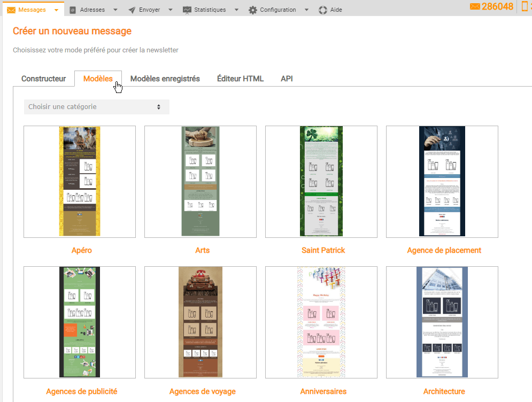Open the Agence de placement link
Screen dimensions: 532x402
pos(444,250)
